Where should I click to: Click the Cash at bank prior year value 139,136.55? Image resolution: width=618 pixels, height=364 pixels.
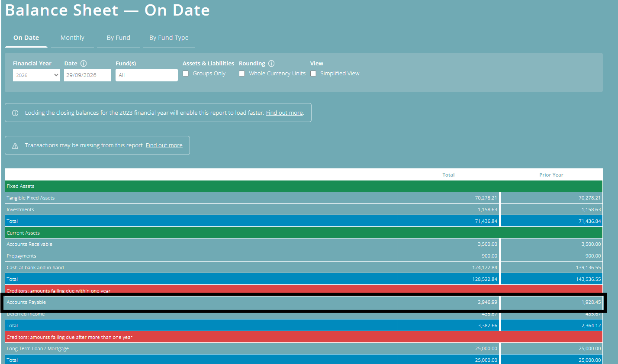[589, 267]
